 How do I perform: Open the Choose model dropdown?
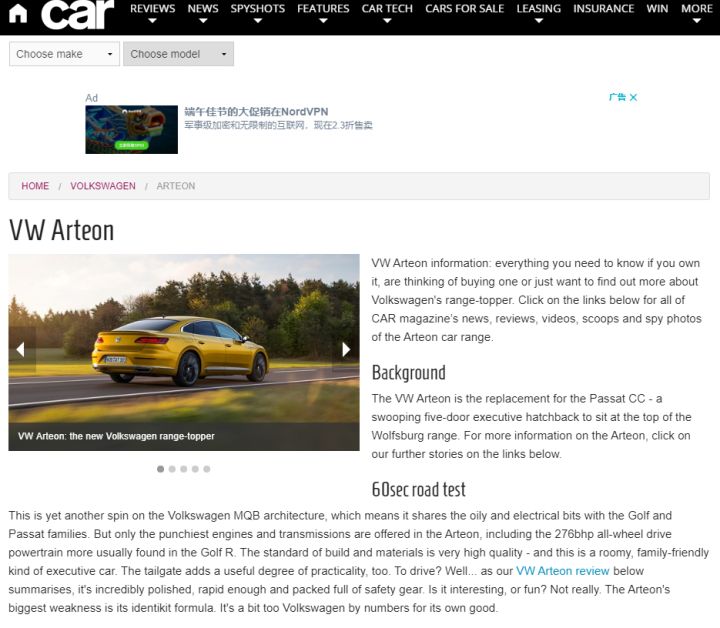[x=178, y=54]
